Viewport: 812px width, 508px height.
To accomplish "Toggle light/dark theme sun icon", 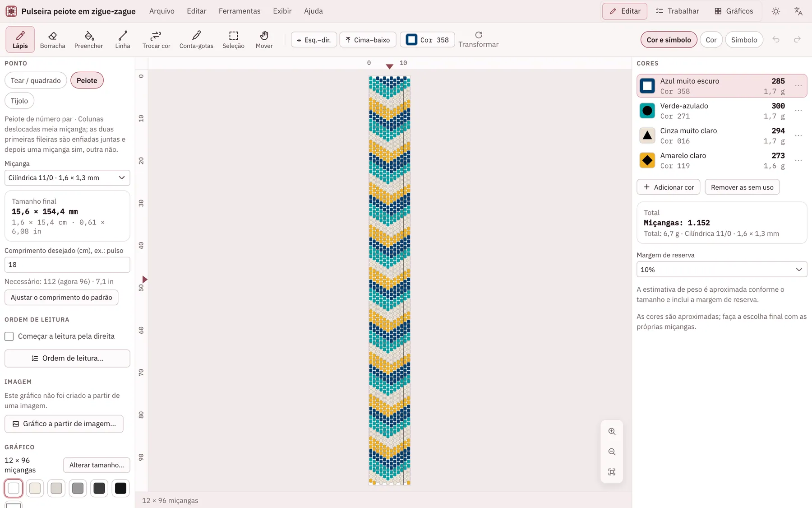I will 776,11.
